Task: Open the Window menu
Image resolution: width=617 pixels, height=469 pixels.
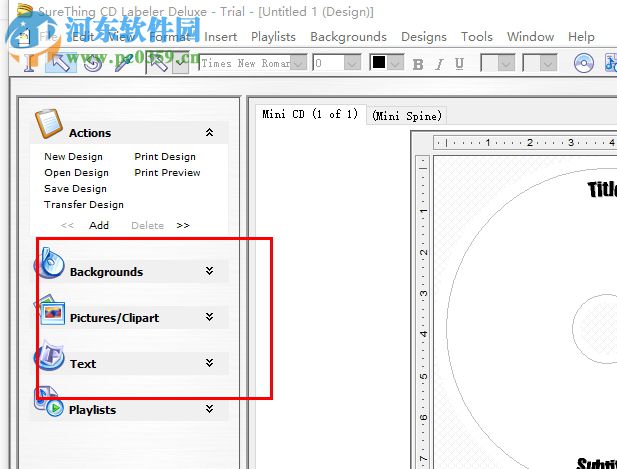Action: (x=530, y=37)
